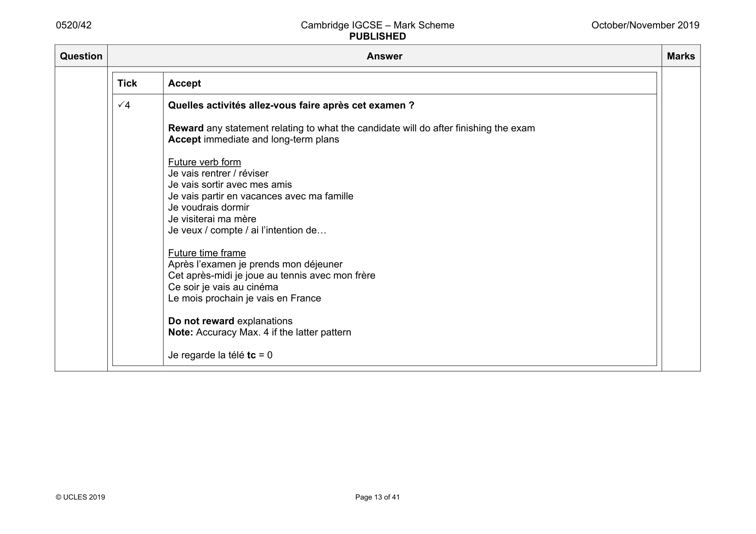The width and height of the screenshot is (756, 534).
Task: Select the 'Marks' column header
Action: pyautogui.click(x=681, y=56)
